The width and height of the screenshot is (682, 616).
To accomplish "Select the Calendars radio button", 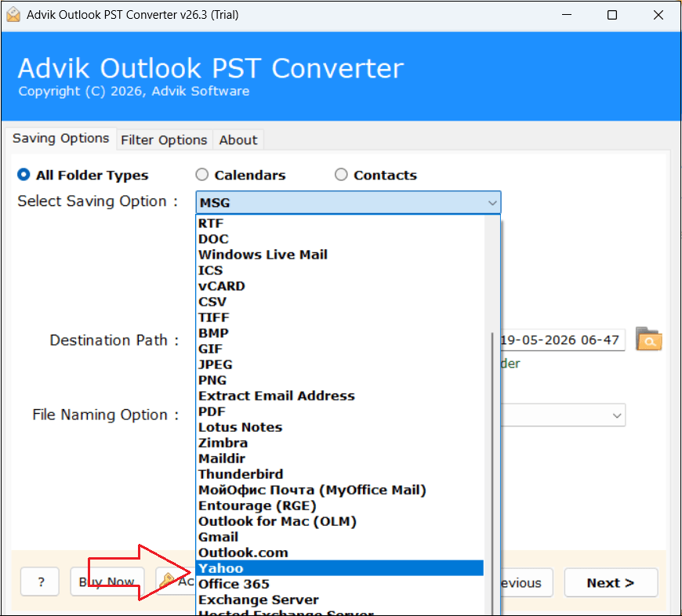I will click(201, 175).
